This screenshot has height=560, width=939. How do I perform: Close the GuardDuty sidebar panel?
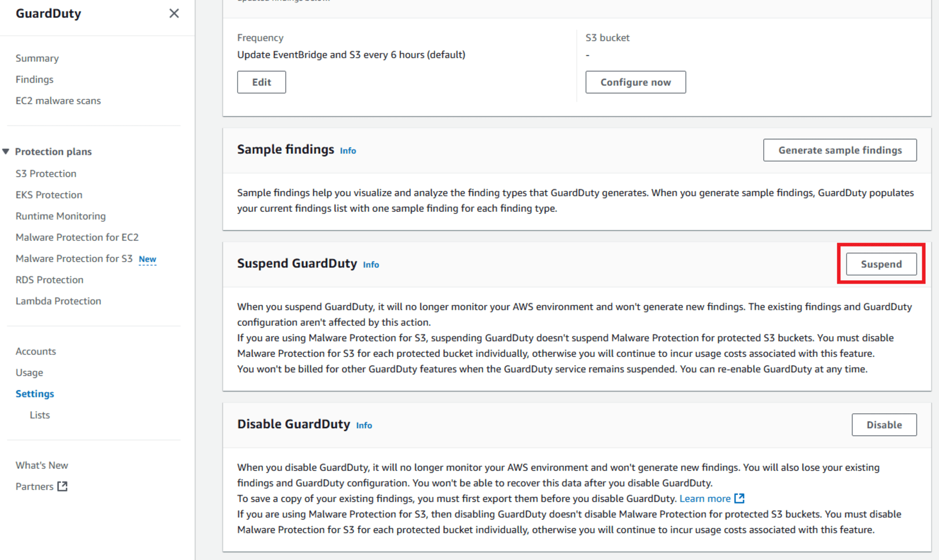(174, 14)
